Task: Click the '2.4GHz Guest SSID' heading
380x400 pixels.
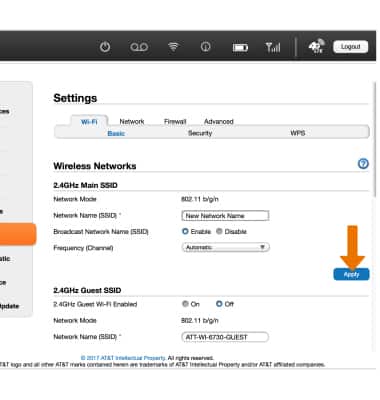Action: click(87, 290)
